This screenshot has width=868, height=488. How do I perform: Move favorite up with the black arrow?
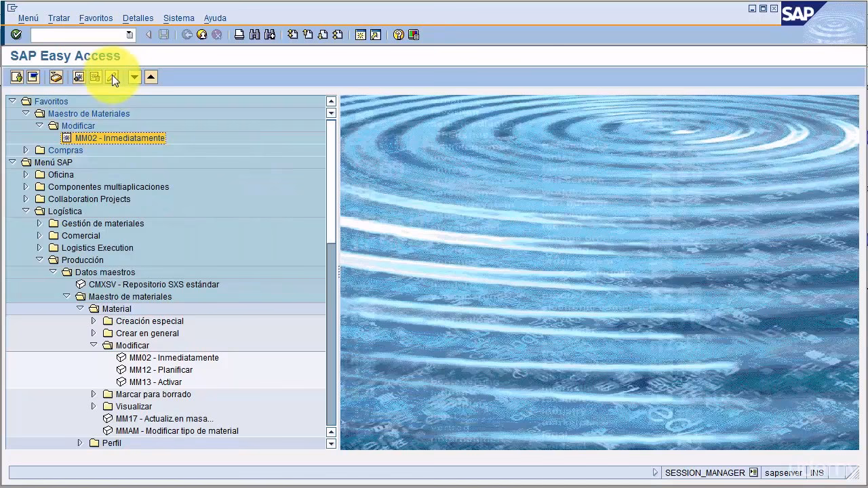coord(151,77)
